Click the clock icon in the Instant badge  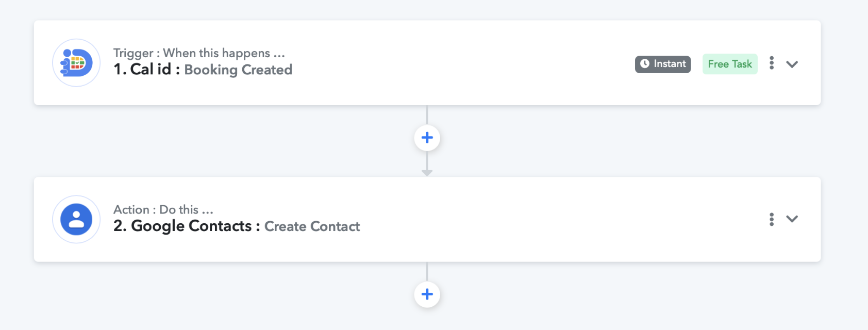646,63
